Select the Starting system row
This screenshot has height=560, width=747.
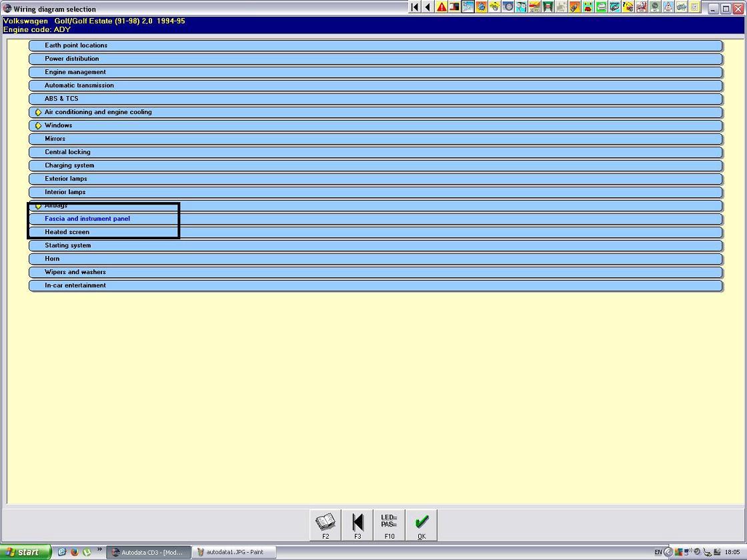[x=68, y=245]
